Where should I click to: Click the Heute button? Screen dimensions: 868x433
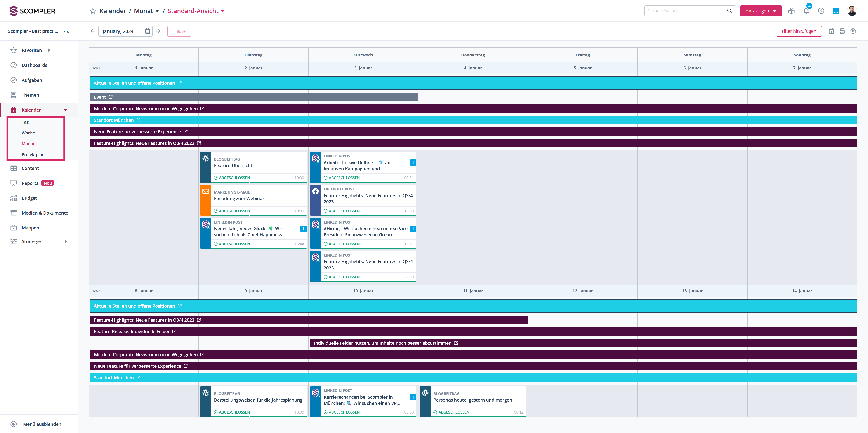point(179,31)
